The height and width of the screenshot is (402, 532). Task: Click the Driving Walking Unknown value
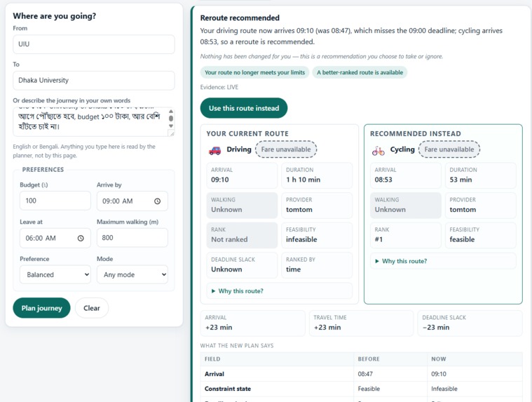tap(226, 210)
